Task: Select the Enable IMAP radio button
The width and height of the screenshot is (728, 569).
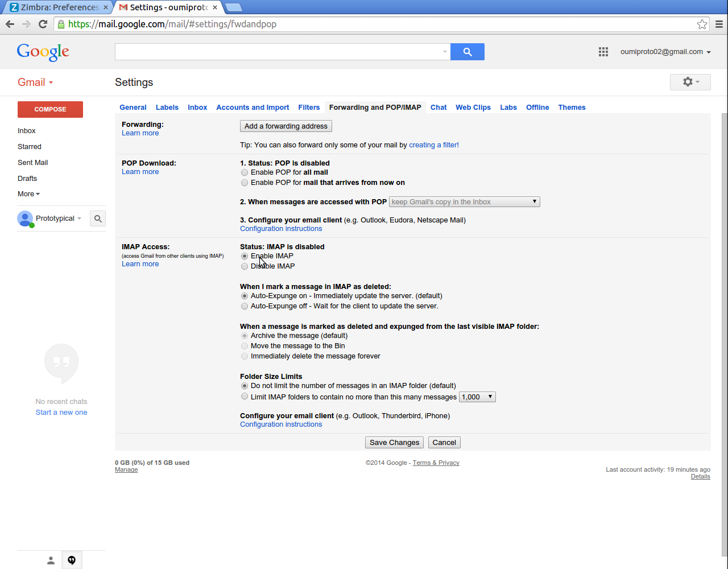Action: tap(245, 256)
